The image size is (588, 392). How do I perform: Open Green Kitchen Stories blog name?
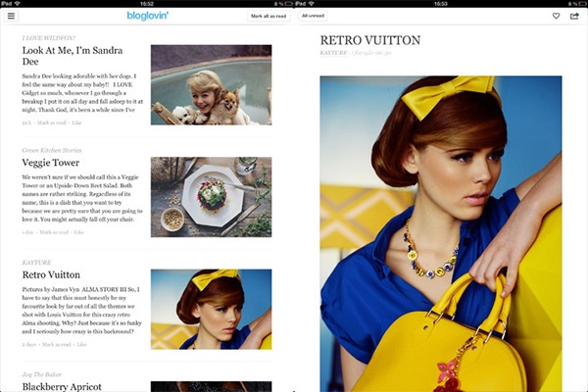tap(52, 150)
